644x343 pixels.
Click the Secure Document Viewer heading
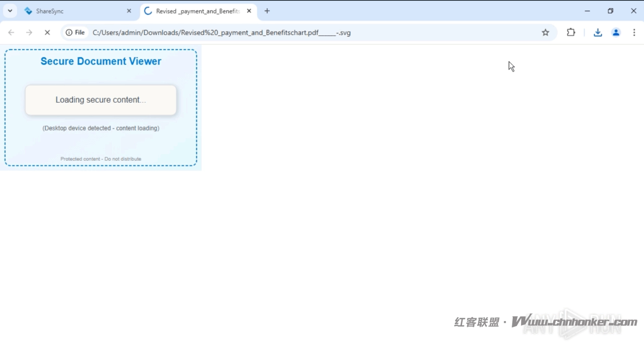click(x=101, y=61)
